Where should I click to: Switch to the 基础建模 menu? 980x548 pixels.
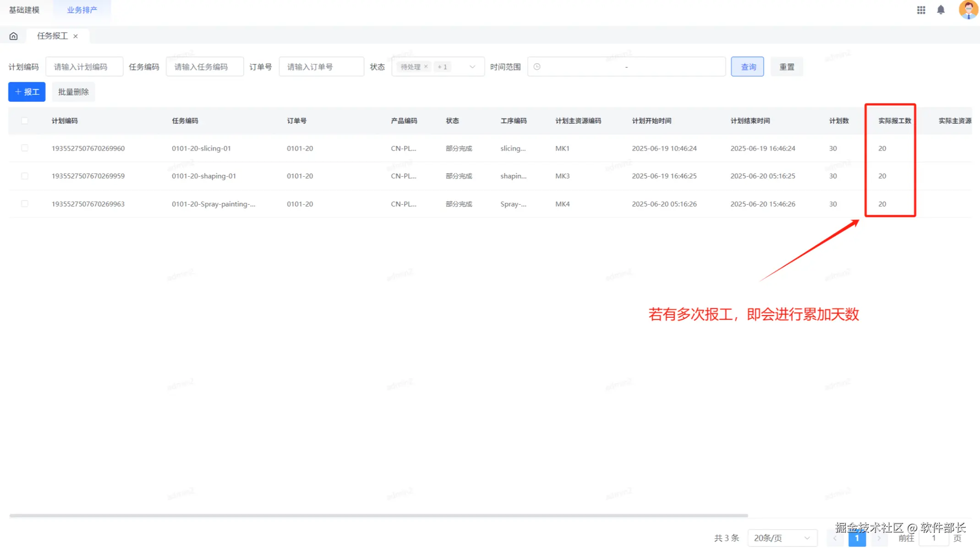coord(24,10)
